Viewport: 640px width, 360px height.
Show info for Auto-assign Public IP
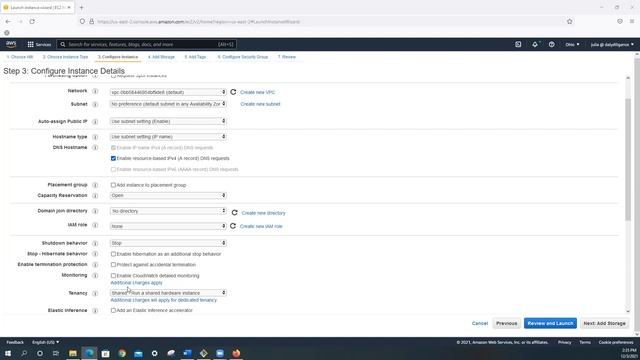coord(95,122)
